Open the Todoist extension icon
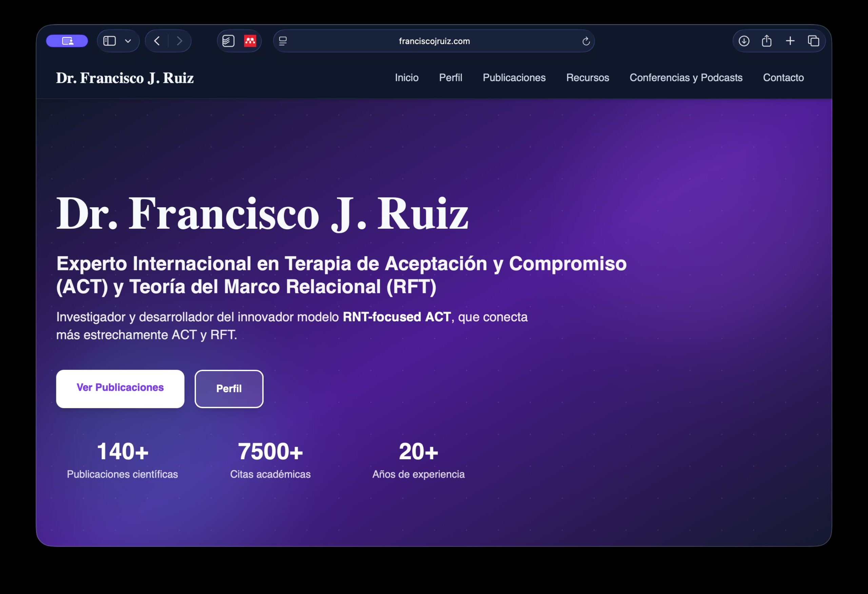 (228, 41)
